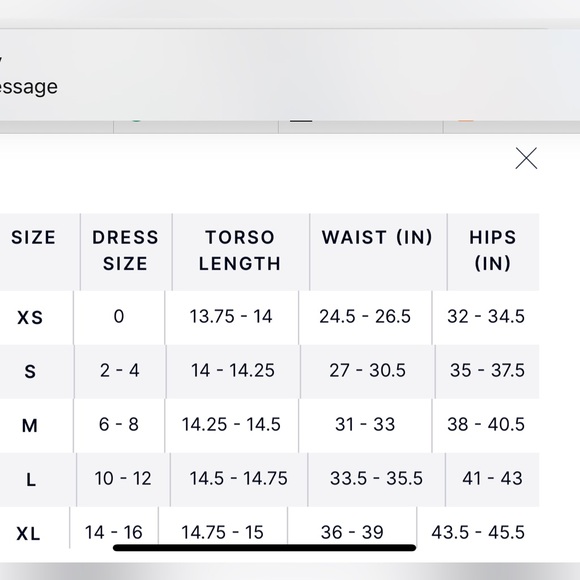
Task: Click the DRESS SIZE column header
Action: 125,250
